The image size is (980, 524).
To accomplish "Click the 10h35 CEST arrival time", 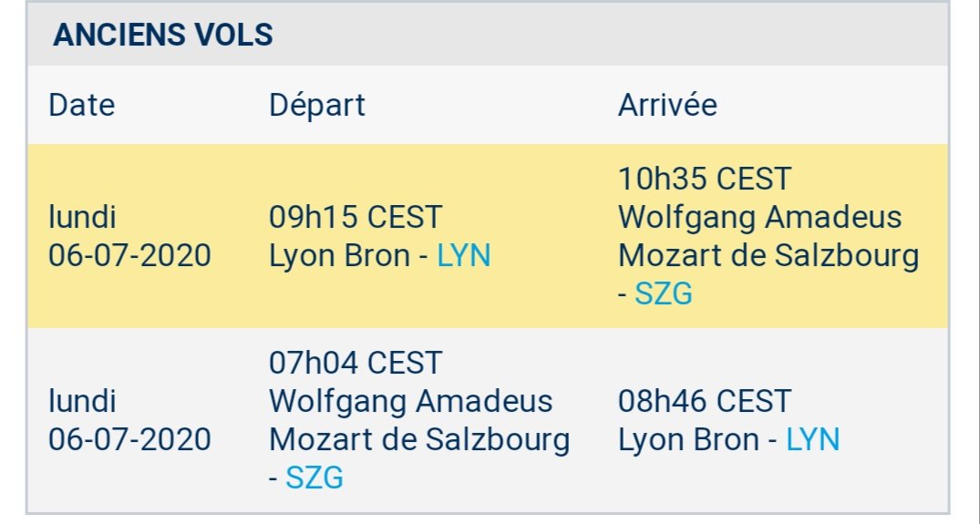I will (x=705, y=180).
